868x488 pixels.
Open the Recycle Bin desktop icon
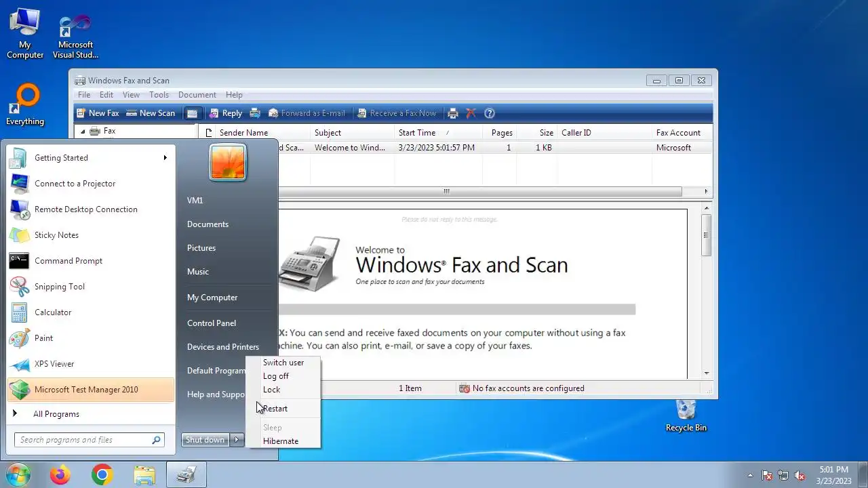coord(686,415)
